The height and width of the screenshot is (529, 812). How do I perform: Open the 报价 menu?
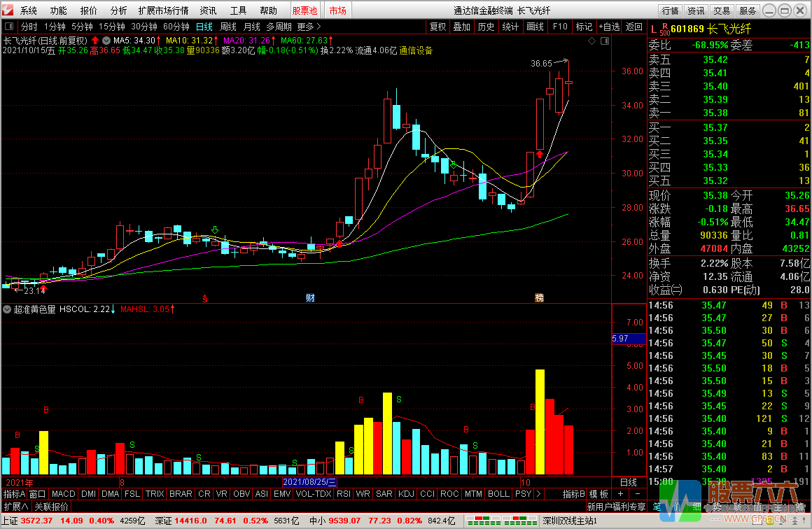[89, 10]
